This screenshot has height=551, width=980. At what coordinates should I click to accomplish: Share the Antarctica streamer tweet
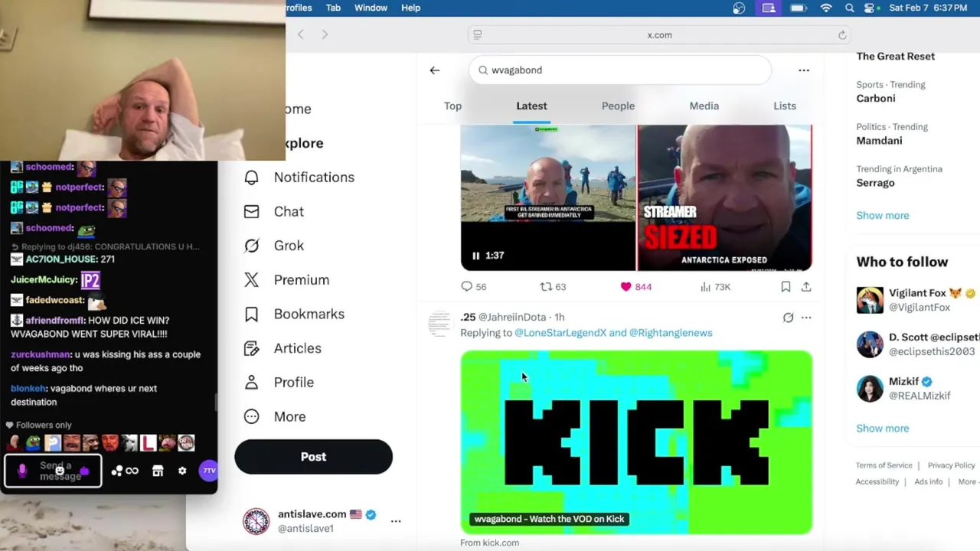tap(806, 286)
